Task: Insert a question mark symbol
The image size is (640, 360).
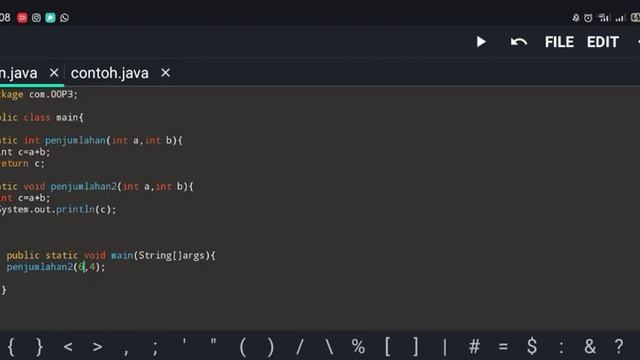Action: (x=619, y=347)
